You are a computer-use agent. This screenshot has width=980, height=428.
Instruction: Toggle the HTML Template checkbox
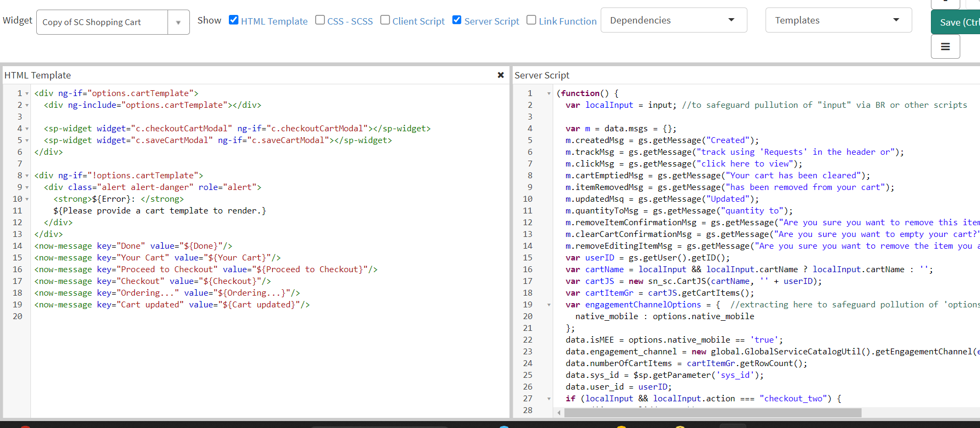point(234,20)
